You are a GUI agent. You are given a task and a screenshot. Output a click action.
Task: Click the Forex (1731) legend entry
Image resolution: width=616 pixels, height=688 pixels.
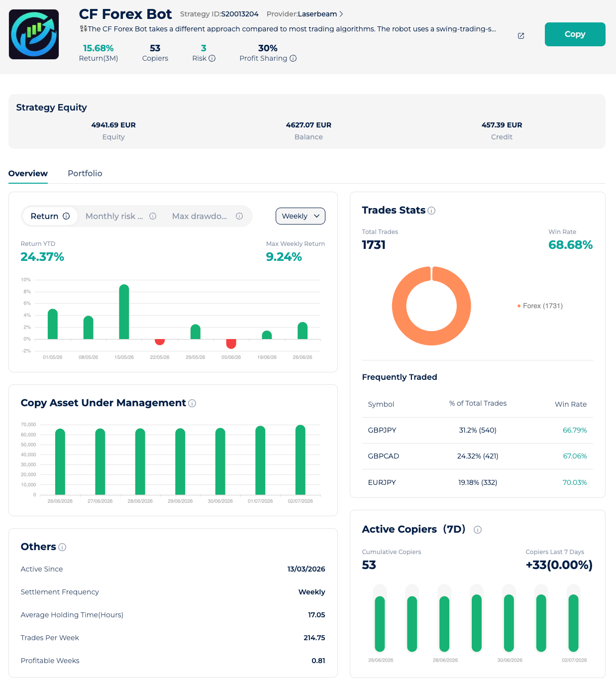click(x=540, y=306)
